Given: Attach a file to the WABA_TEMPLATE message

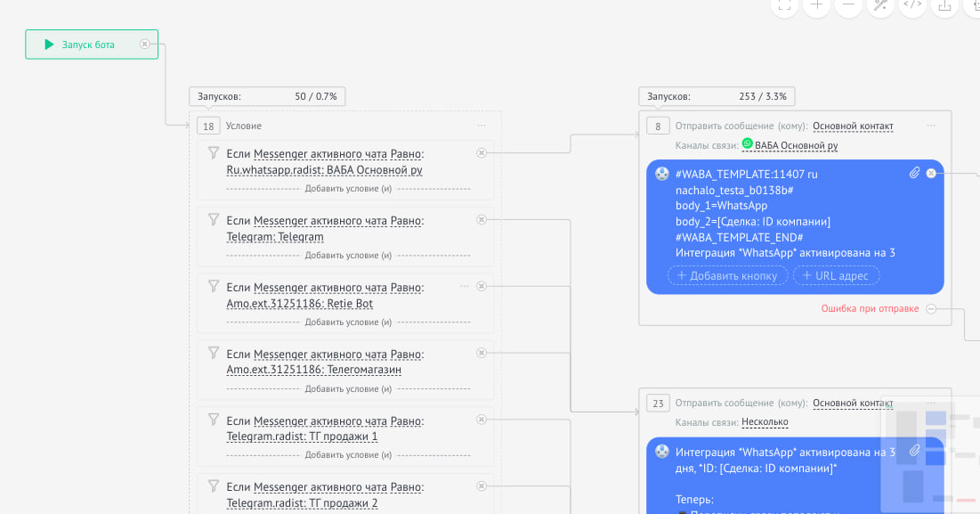Looking at the screenshot, I should [x=914, y=173].
